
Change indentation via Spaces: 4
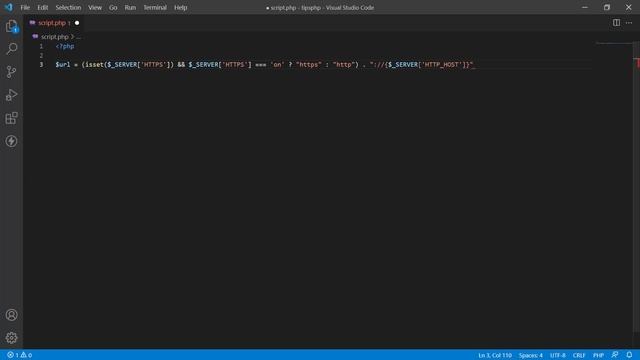point(531,355)
